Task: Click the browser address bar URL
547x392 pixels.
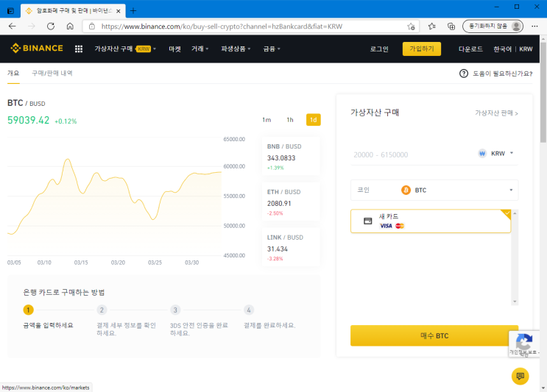Action: click(222, 26)
